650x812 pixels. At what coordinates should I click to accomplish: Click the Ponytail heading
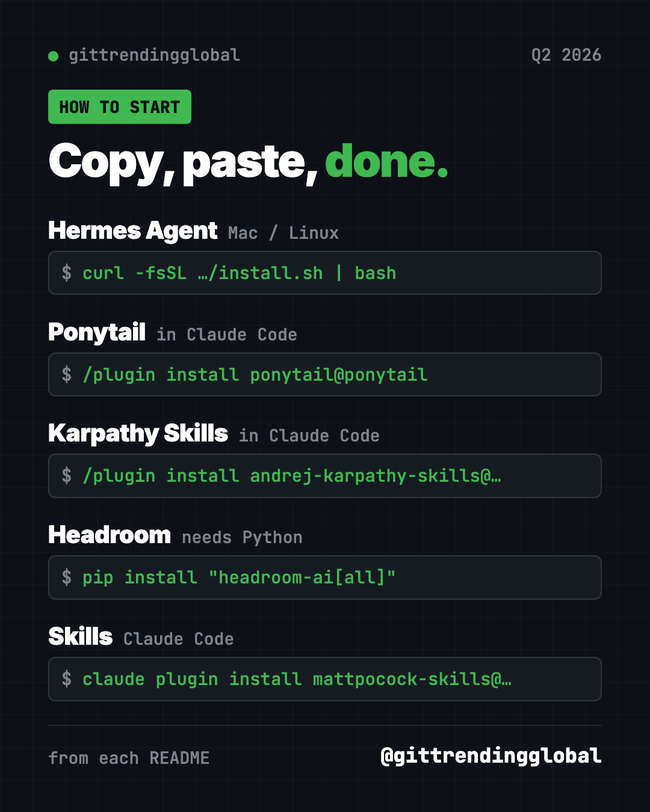pos(97,332)
